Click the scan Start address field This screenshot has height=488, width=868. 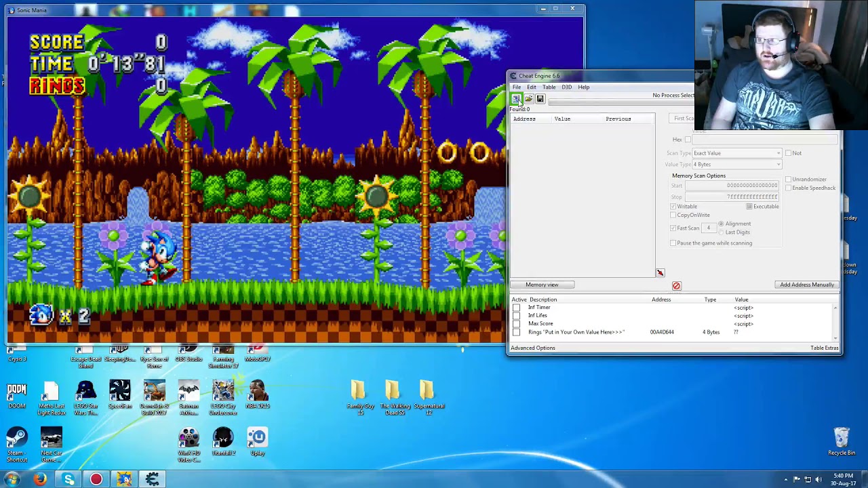click(x=732, y=186)
